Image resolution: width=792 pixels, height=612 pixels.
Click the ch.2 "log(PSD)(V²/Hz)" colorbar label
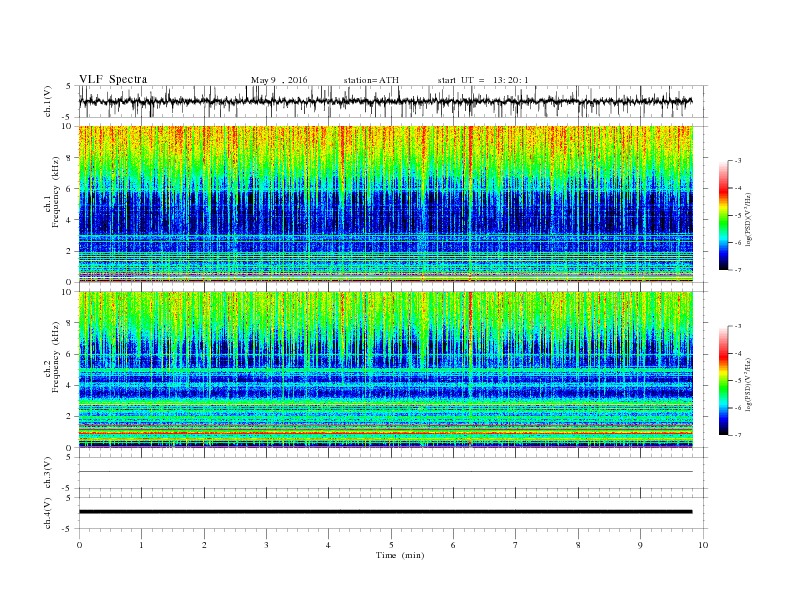(x=749, y=384)
